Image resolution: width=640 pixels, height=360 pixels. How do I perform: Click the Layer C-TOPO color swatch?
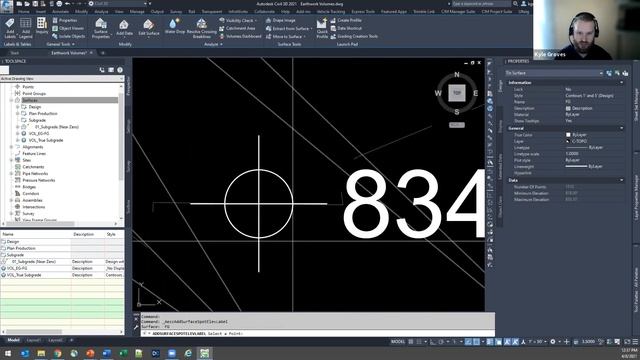tap(568, 141)
